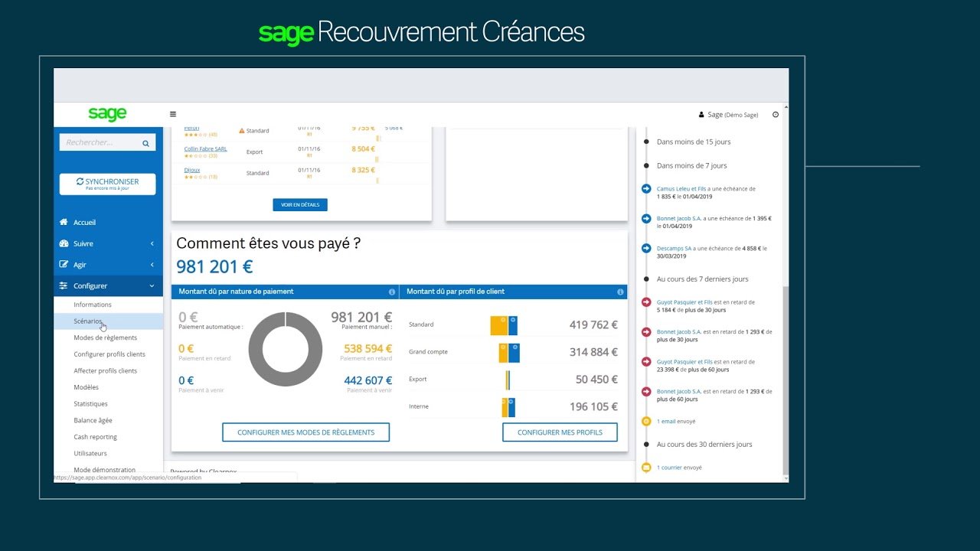This screenshot has height=551, width=980.
Task: Click the CONFIGURER MES PROFILS button
Action: tap(560, 432)
